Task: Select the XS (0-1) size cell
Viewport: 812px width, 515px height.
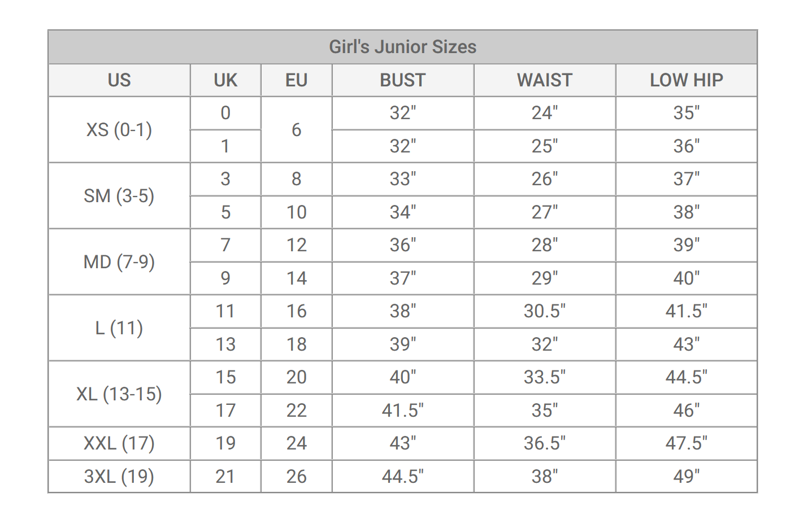Action: click(x=119, y=130)
